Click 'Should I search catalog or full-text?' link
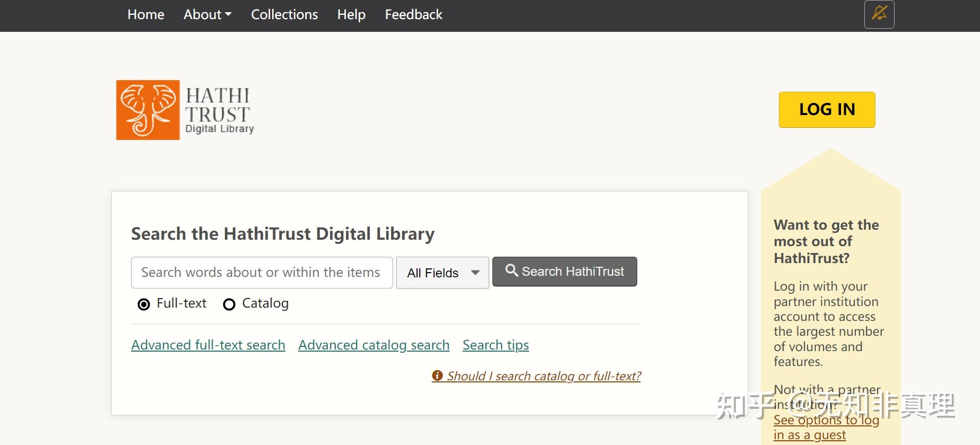 [x=543, y=376]
